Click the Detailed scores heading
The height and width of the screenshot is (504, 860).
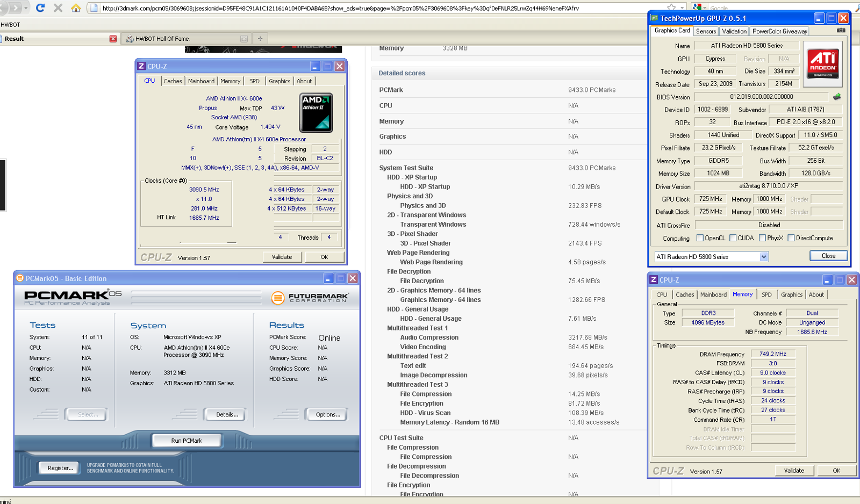point(402,73)
